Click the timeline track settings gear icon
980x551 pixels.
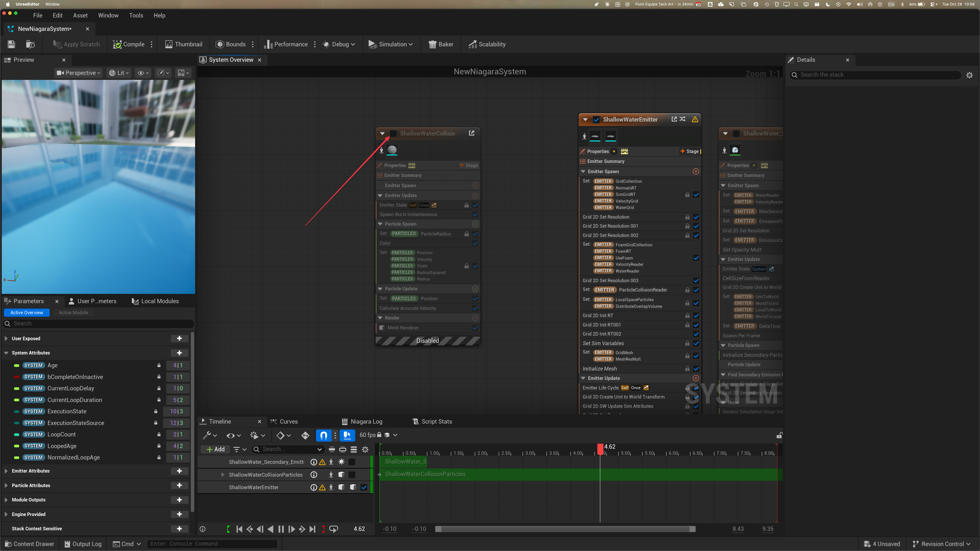tap(365, 449)
